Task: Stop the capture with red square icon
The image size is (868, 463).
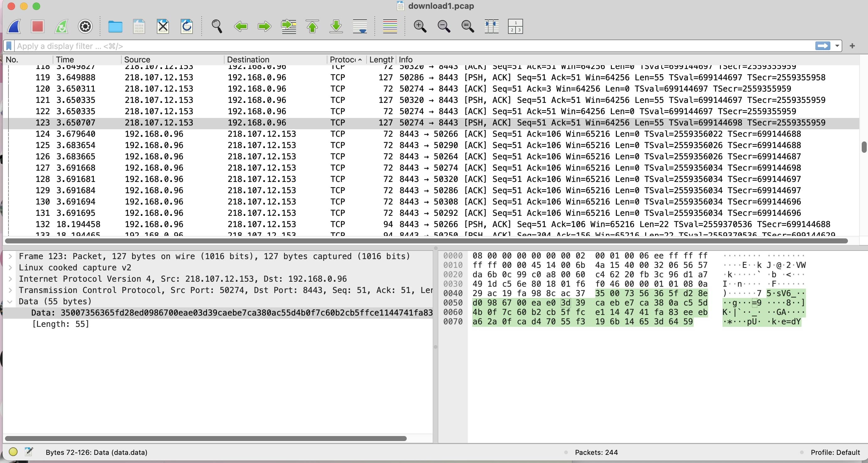Action: tap(37, 26)
